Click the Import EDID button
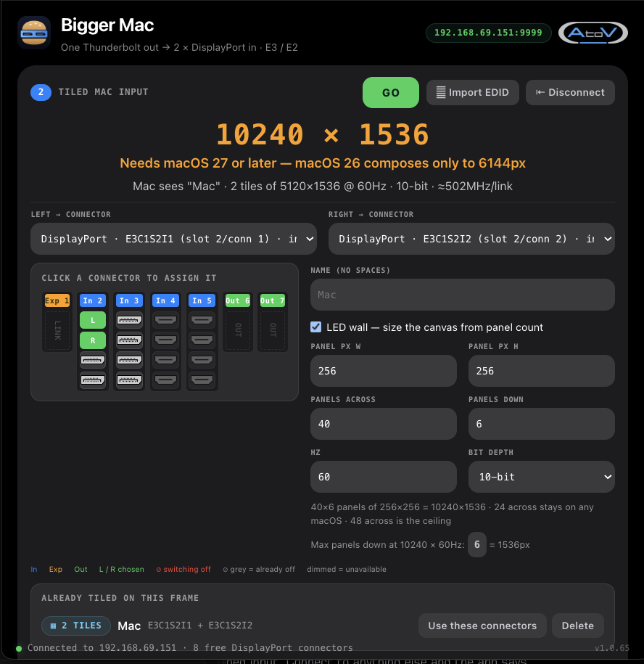This screenshot has height=664, width=644. [472, 92]
